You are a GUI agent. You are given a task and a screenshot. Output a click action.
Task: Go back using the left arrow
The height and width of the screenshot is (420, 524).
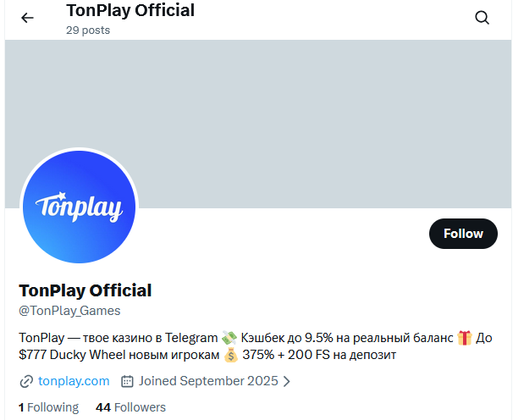pyautogui.click(x=27, y=18)
